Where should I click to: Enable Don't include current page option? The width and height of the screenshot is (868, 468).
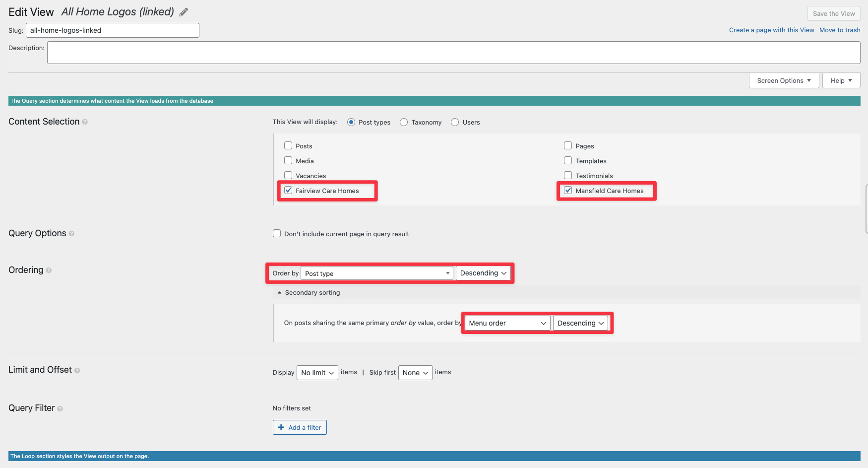(x=277, y=233)
